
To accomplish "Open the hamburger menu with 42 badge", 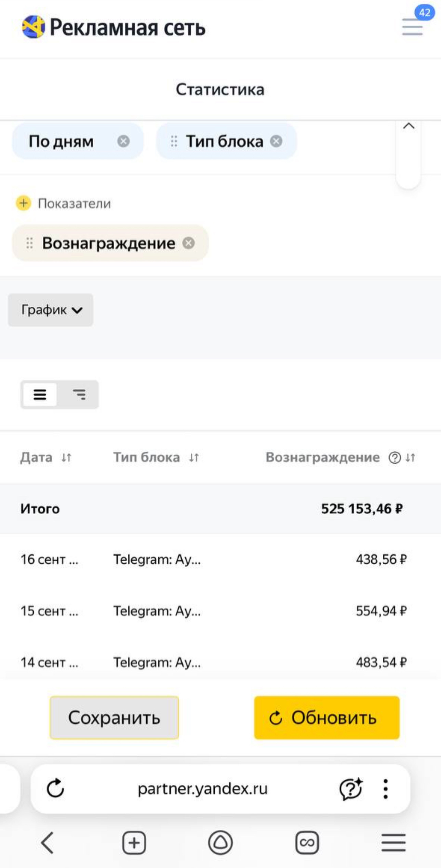I will pyautogui.click(x=412, y=27).
